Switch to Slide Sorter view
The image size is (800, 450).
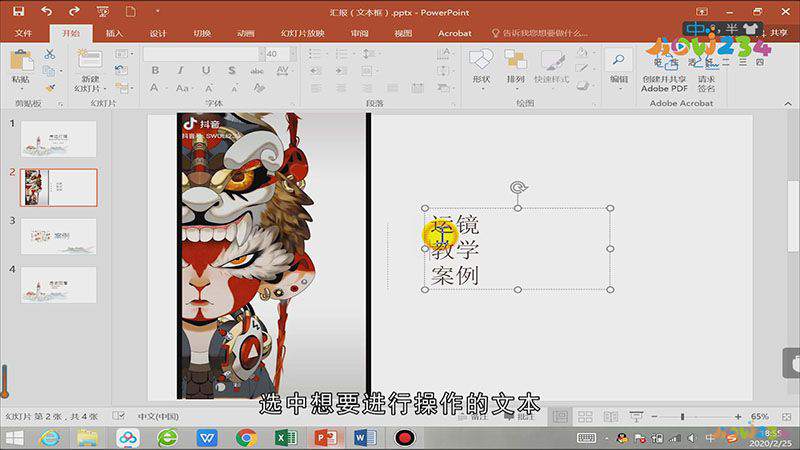tap(585, 417)
